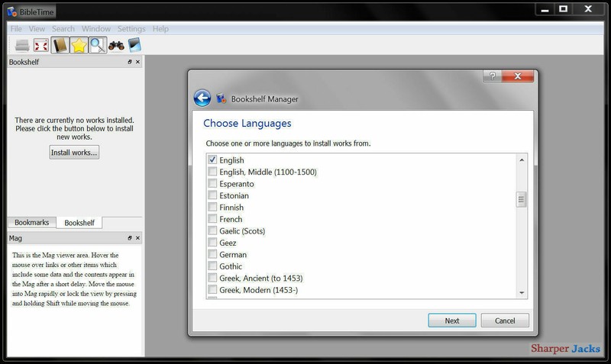The image size is (611, 364).
Task: Open the Search menu
Action: tap(63, 29)
